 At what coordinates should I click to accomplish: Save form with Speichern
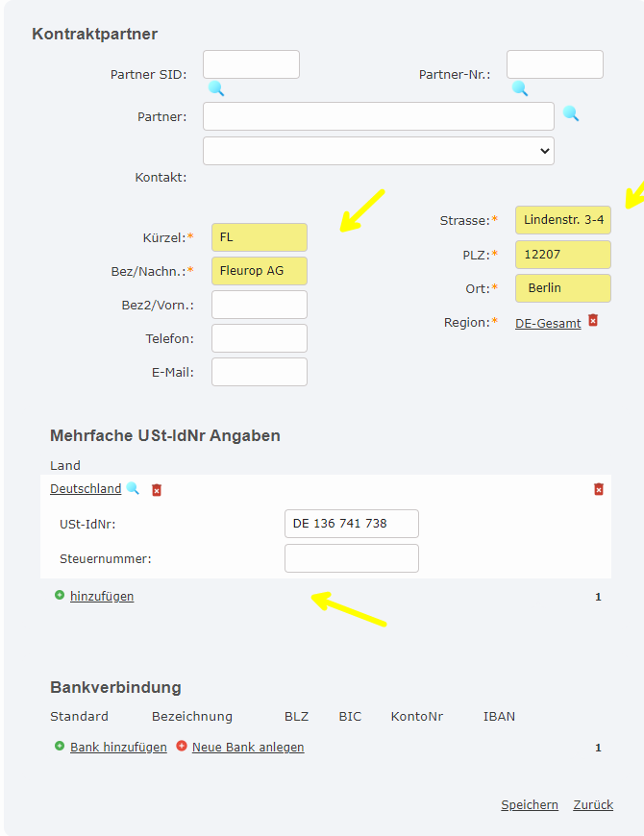coord(530,805)
